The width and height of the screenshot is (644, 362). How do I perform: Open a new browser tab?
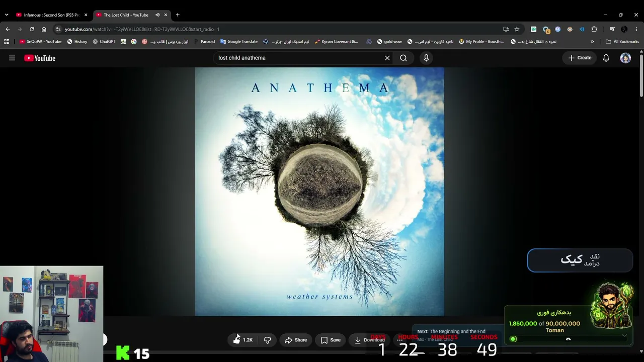pos(178,15)
